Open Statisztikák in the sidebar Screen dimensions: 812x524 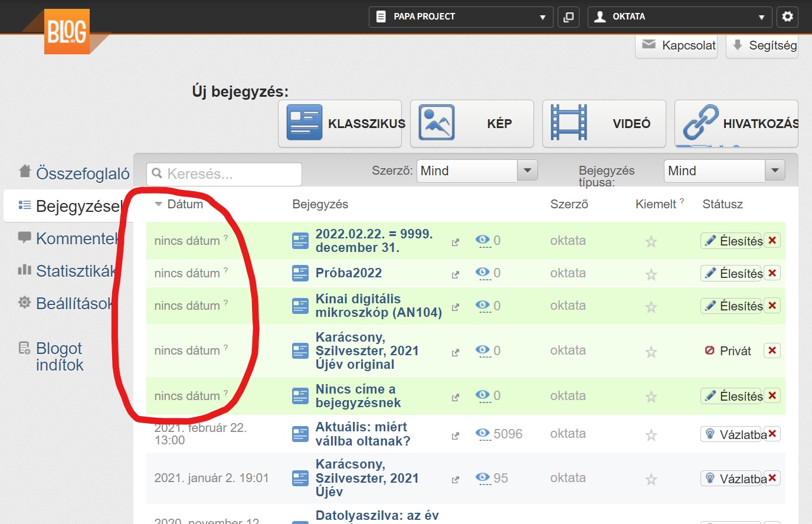tap(67, 271)
